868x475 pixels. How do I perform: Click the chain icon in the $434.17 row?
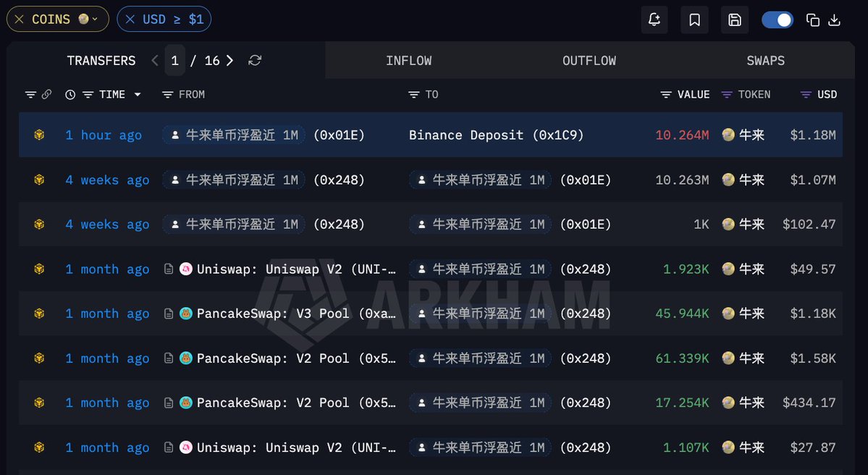(39, 403)
